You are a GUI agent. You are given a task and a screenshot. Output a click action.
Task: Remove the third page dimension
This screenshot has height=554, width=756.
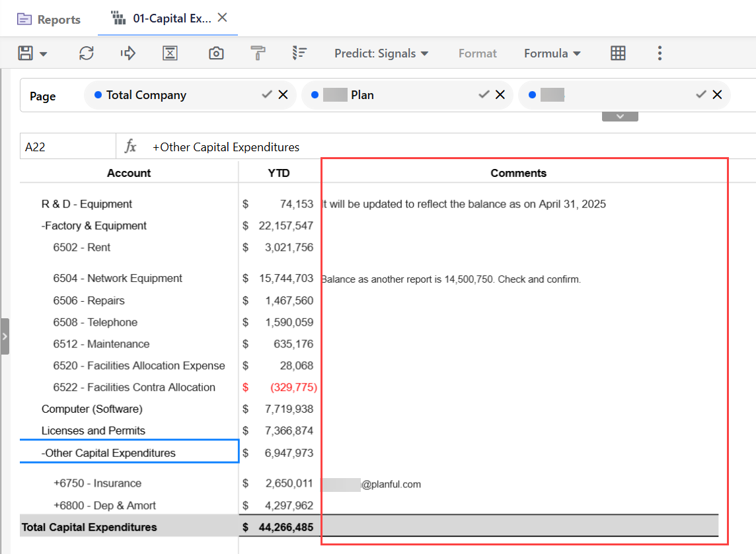(x=717, y=94)
